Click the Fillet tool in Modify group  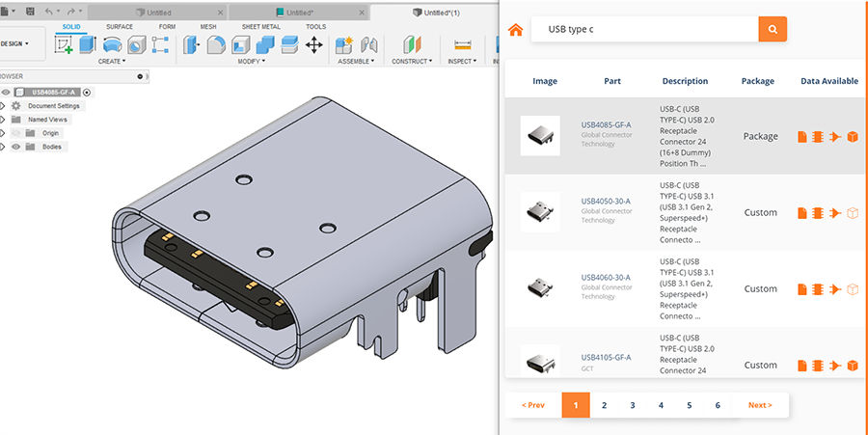coord(216,44)
